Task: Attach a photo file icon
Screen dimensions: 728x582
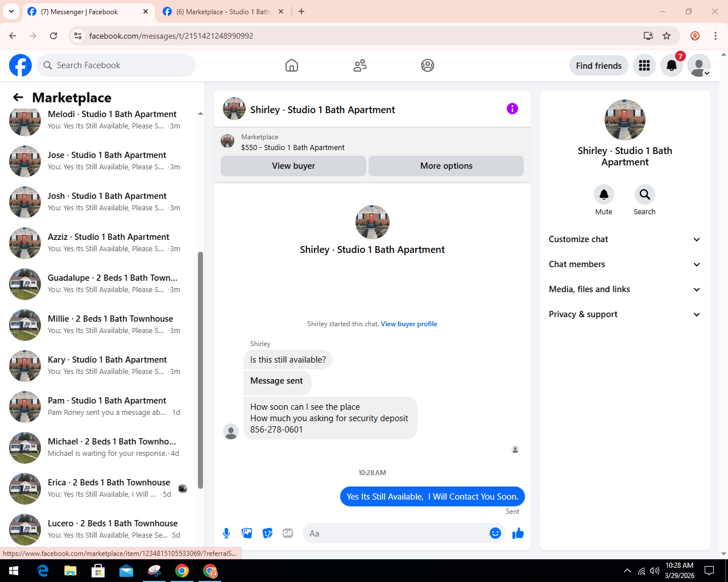Action: [247, 533]
